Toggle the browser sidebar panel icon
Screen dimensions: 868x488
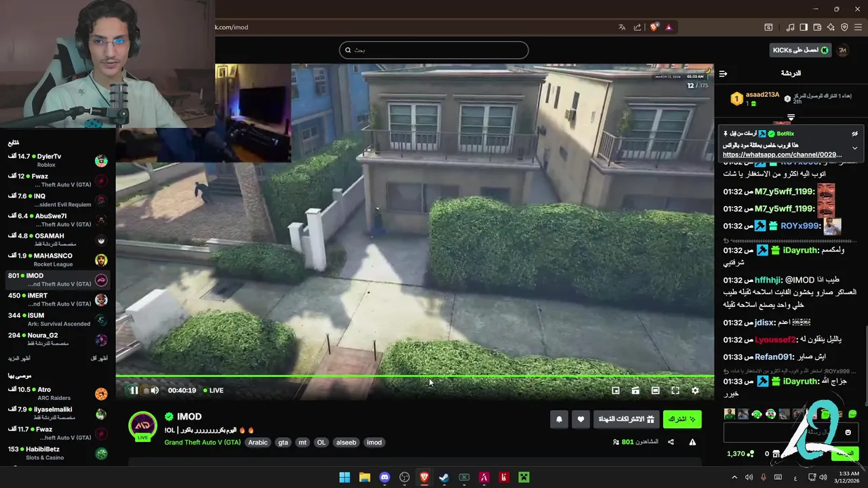point(804,27)
